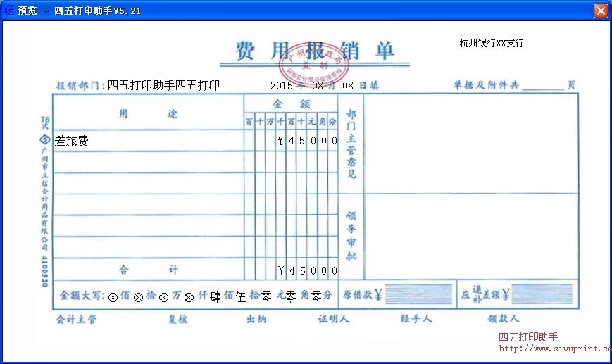Click the 证明人 signature label
The width and height of the screenshot is (612, 364).
coord(334,319)
